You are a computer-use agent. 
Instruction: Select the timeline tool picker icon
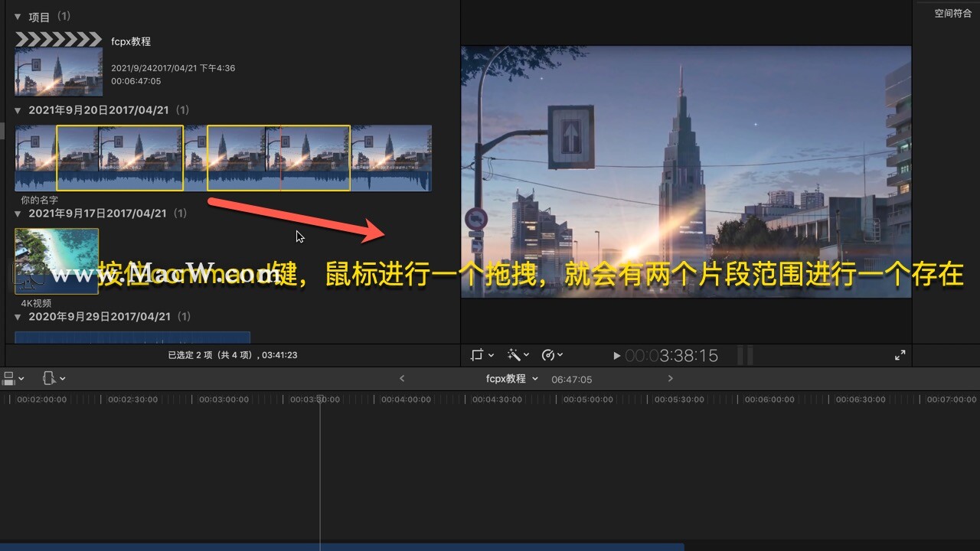50,378
